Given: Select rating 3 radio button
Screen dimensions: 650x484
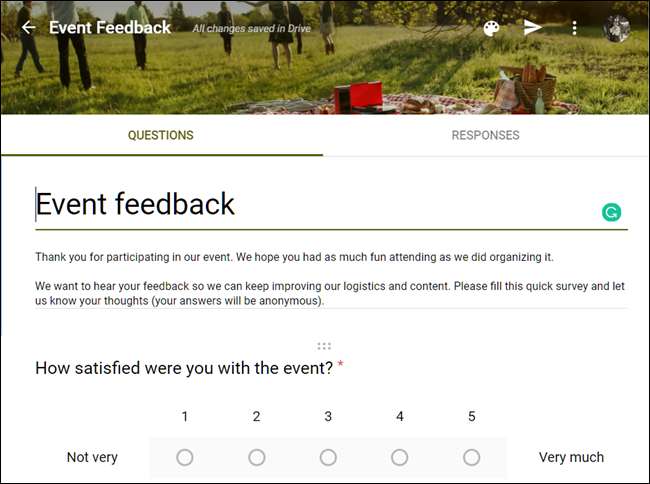Looking at the screenshot, I should tap(328, 457).
